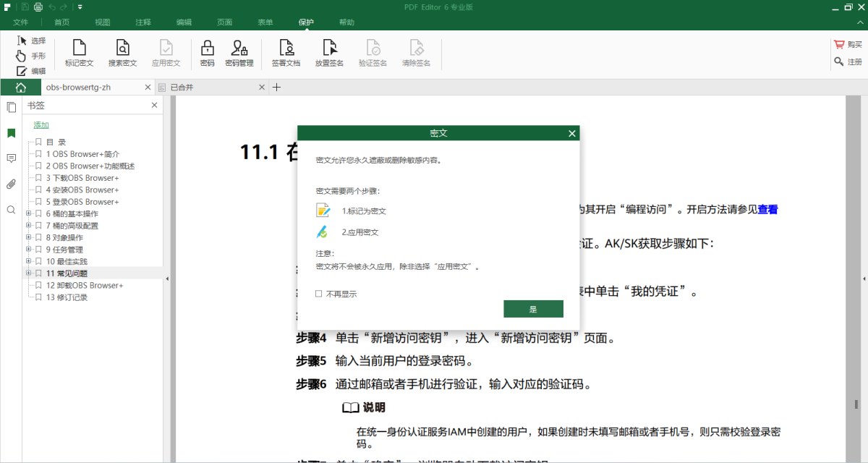Select the 4 安装OBS Browser+ bookmark
The image size is (868, 463).
[82, 190]
